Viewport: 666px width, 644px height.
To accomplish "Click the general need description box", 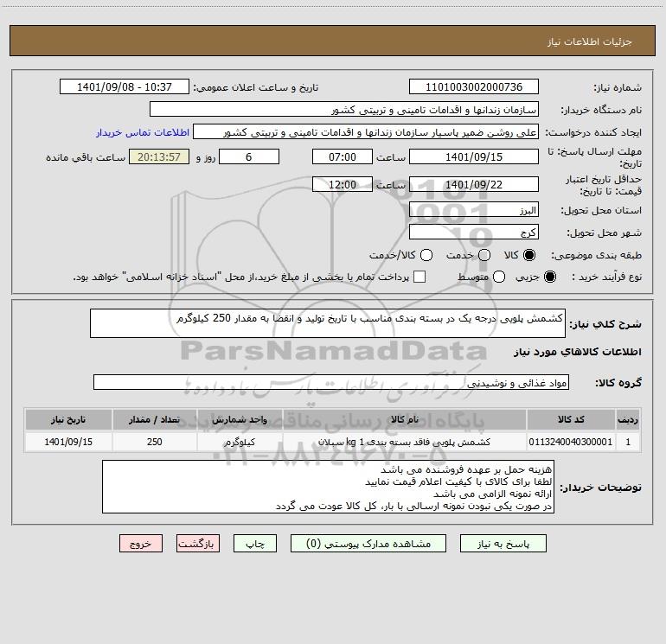I will pos(328,323).
